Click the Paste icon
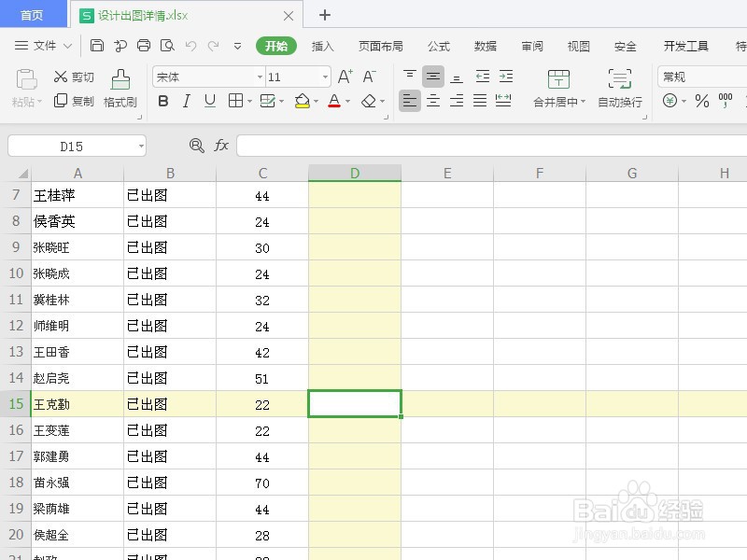747x560 pixels. (x=26, y=79)
